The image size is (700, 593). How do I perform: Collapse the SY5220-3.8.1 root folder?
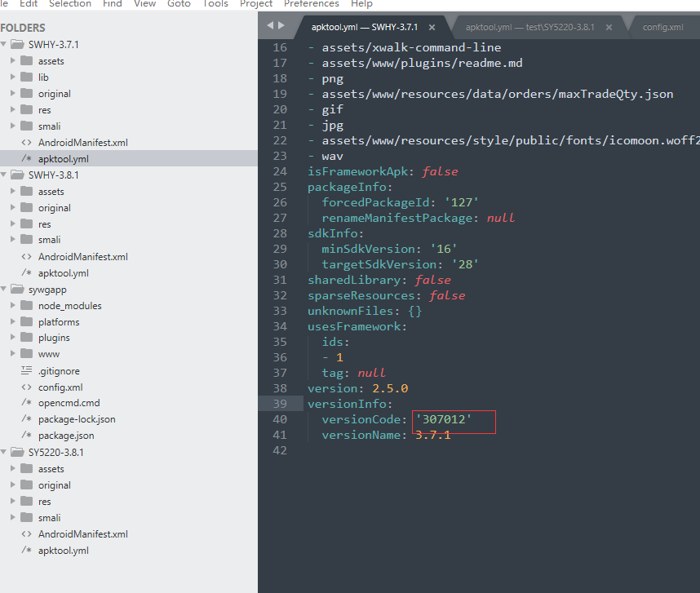tap(3, 452)
